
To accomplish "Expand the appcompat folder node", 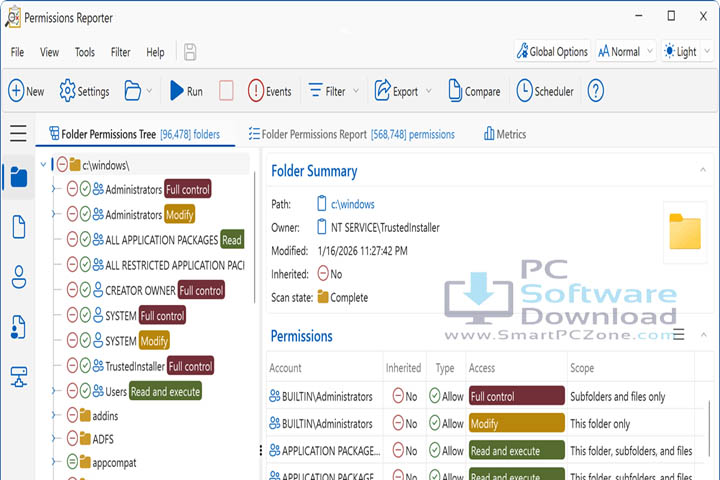I will [53, 462].
